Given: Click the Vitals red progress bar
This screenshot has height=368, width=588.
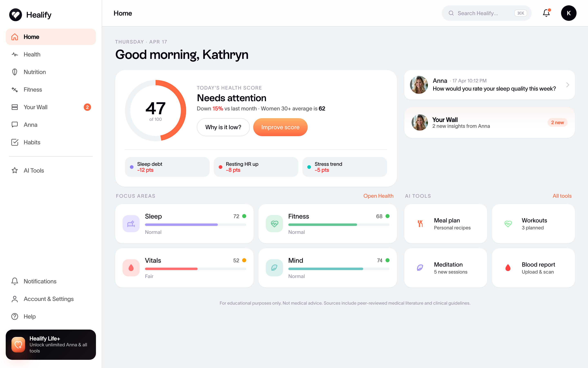Looking at the screenshot, I should (x=196, y=269).
